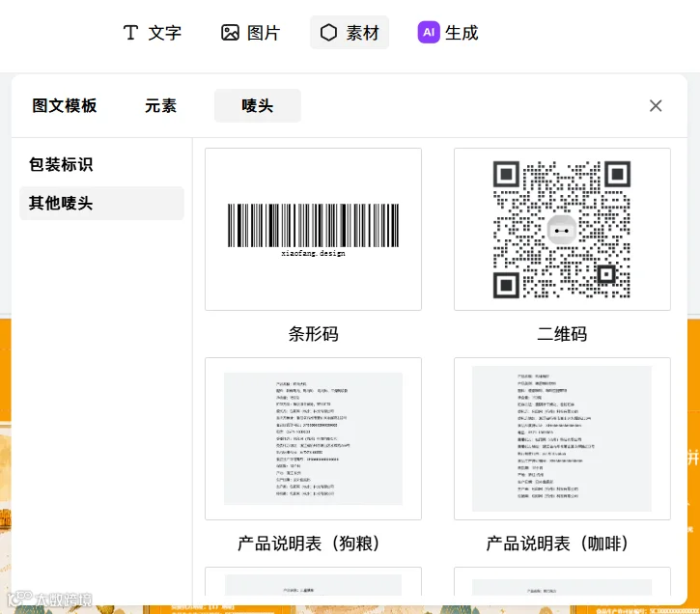The image size is (700, 614).
Task: Open the 文字 text tool
Action: click(x=153, y=33)
